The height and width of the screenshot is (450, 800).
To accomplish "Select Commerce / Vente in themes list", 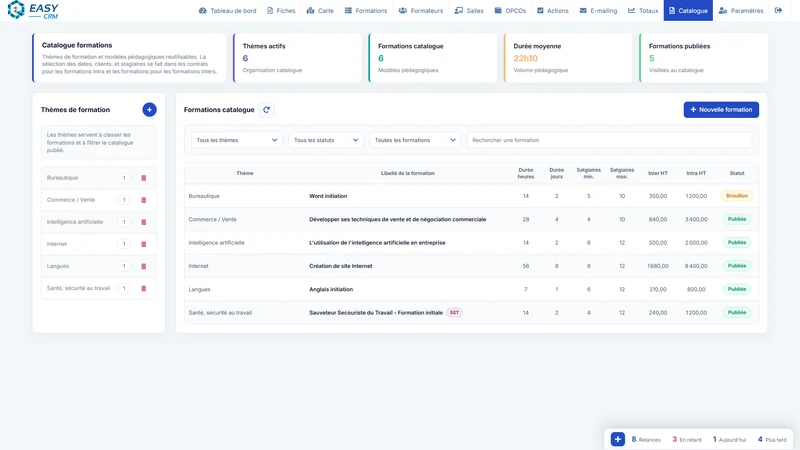I will [x=71, y=200].
